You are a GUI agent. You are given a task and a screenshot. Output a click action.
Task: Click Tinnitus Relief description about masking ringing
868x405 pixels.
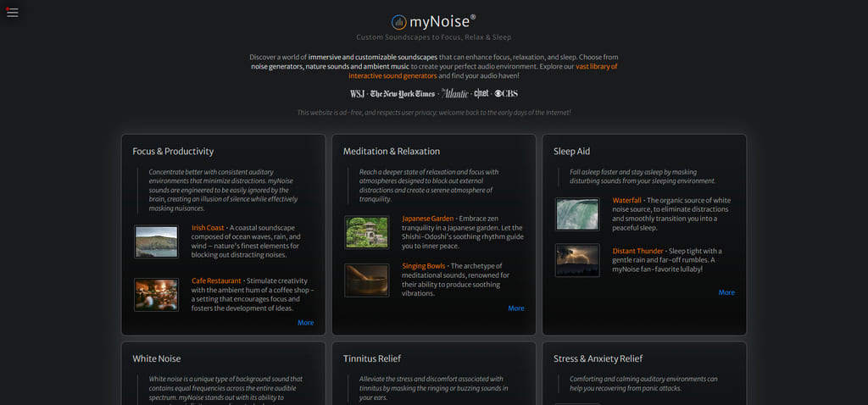[434, 388]
